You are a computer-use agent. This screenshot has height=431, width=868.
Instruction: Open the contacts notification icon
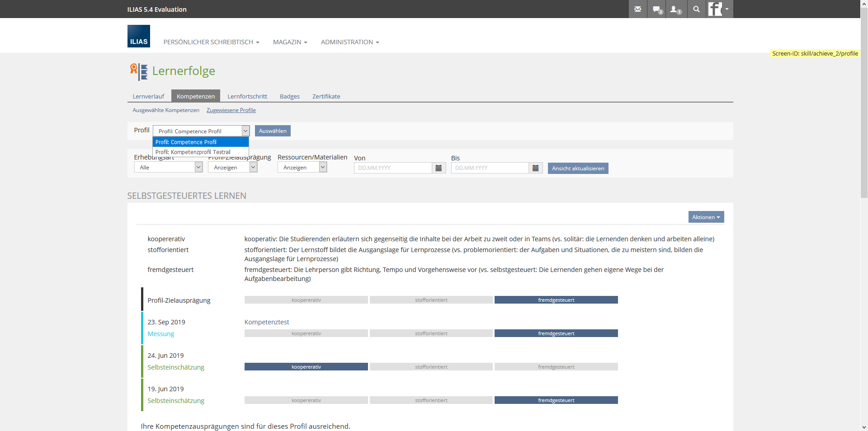coord(675,9)
